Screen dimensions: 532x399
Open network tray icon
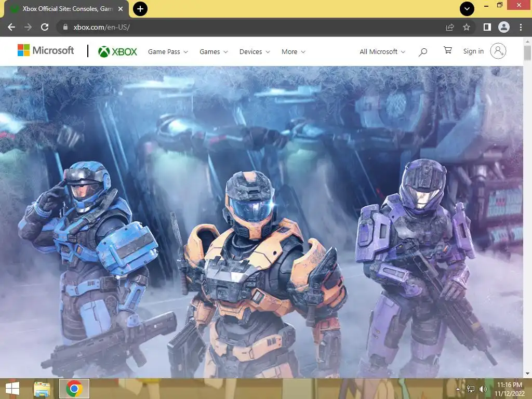(x=471, y=389)
